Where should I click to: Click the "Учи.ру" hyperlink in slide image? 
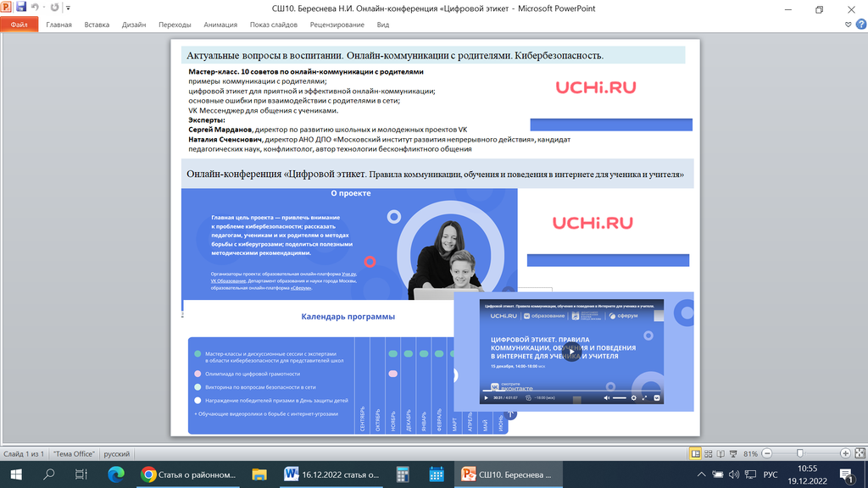[348, 274]
